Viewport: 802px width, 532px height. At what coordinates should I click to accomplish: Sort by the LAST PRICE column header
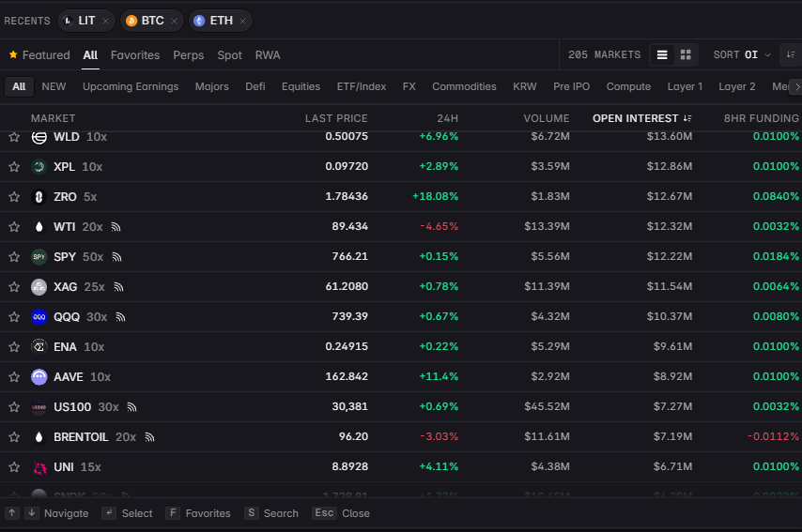tap(336, 118)
